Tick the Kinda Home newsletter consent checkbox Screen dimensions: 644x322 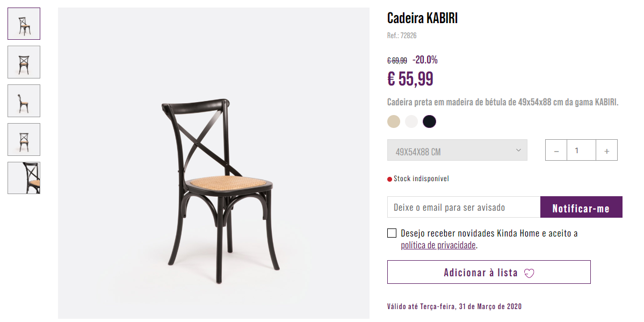coord(392,233)
